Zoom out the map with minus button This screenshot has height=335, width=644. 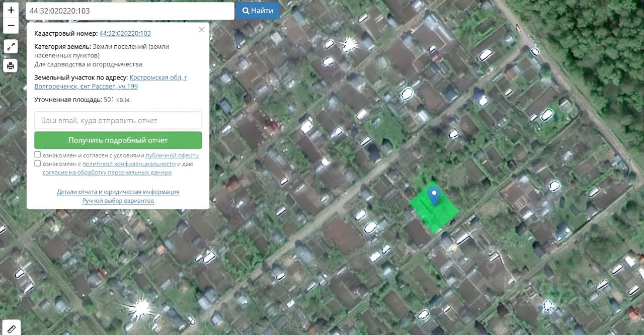(x=11, y=26)
